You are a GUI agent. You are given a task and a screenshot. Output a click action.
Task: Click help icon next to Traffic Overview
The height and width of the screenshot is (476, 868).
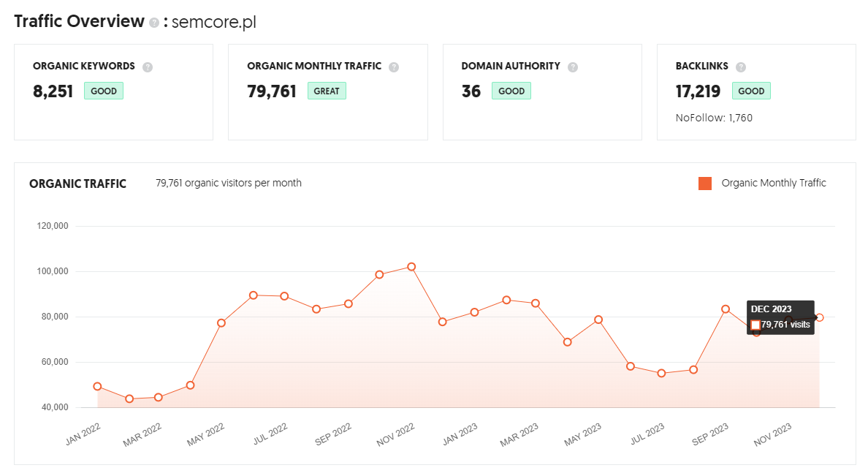[x=154, y=23]
